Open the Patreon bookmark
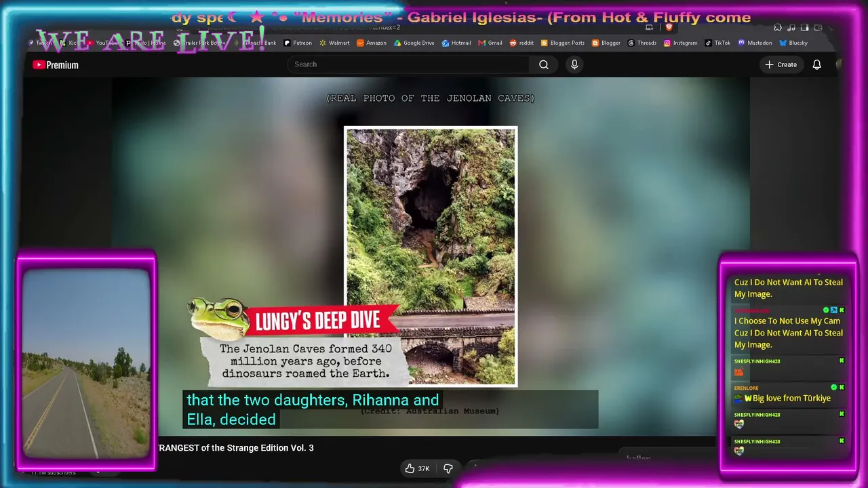Screen dimensions: 868x488 (298, 43)
